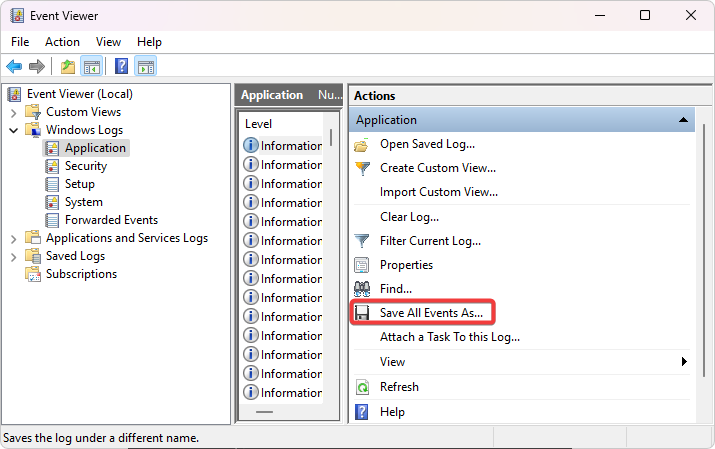Viewport: 715px width, 449px height.
Task: Toggle the Show/Hide Action Pane toolbar icon
Action: point(146,67)
